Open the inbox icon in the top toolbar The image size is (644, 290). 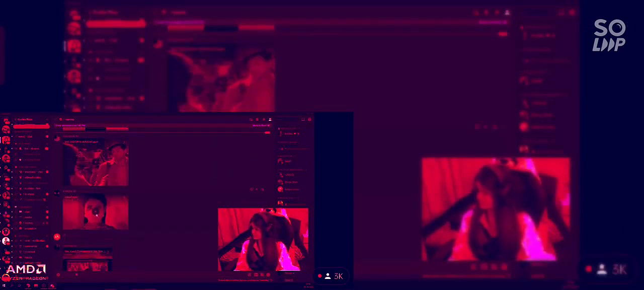pyautogui.click(x=303, y=119)
